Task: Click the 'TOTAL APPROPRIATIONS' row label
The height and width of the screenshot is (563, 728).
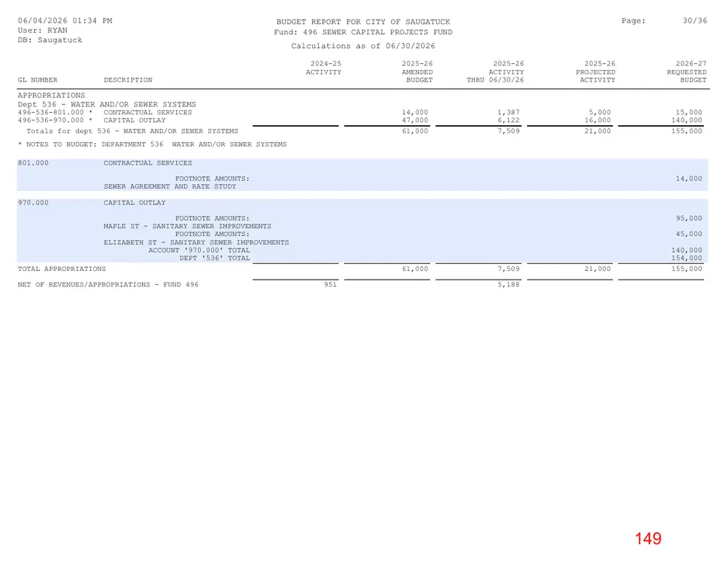Action: pyautogui.click(x=62, y=269)
